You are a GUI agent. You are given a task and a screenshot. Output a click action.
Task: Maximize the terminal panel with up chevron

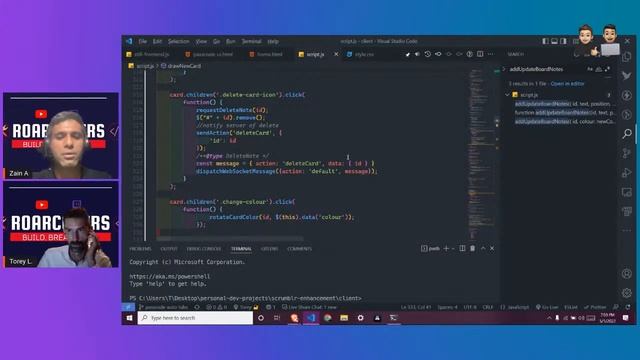click(x=483, y=248)
